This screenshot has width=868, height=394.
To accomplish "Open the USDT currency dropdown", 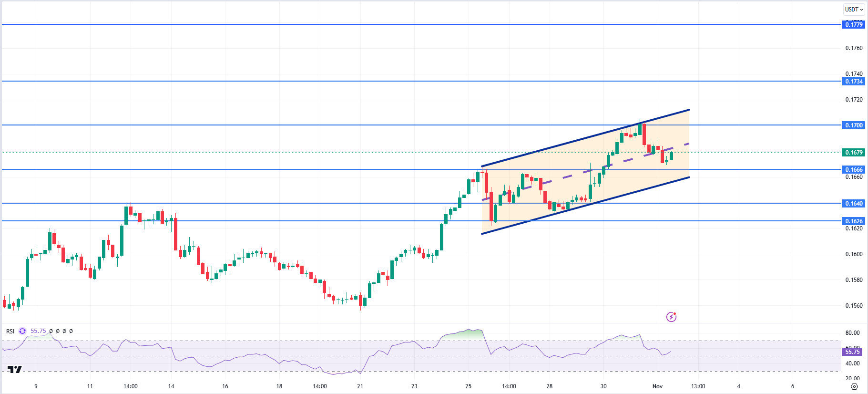I will (854, 10).
